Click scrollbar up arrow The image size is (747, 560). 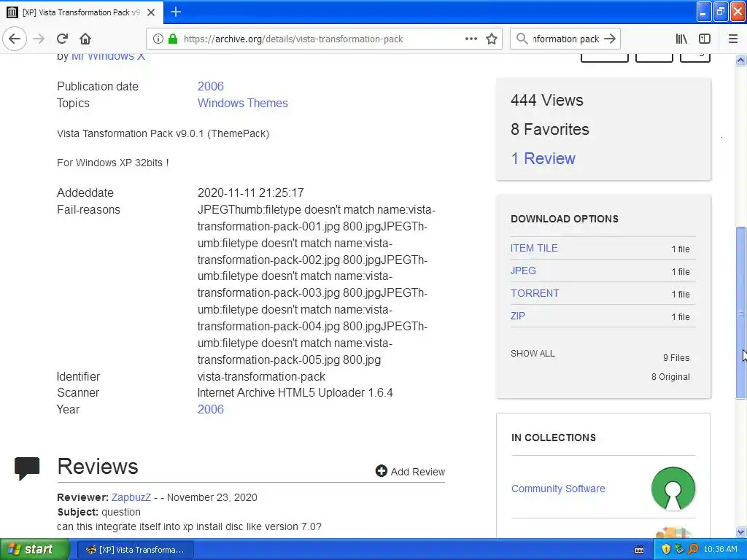click(741, 60)
